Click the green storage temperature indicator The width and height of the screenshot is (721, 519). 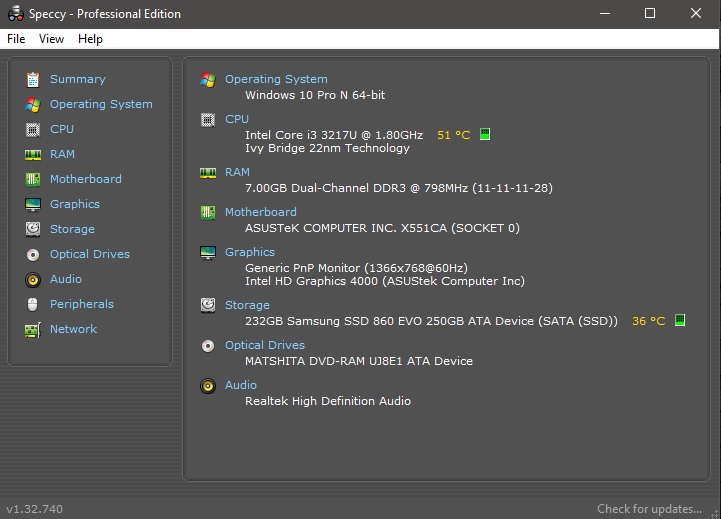(x=680, y=321)
